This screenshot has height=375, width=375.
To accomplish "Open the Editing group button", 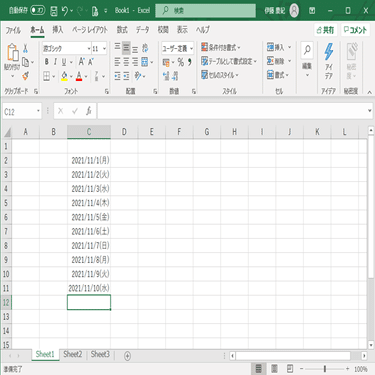I will pyautogui.click(x=307, y=60).
